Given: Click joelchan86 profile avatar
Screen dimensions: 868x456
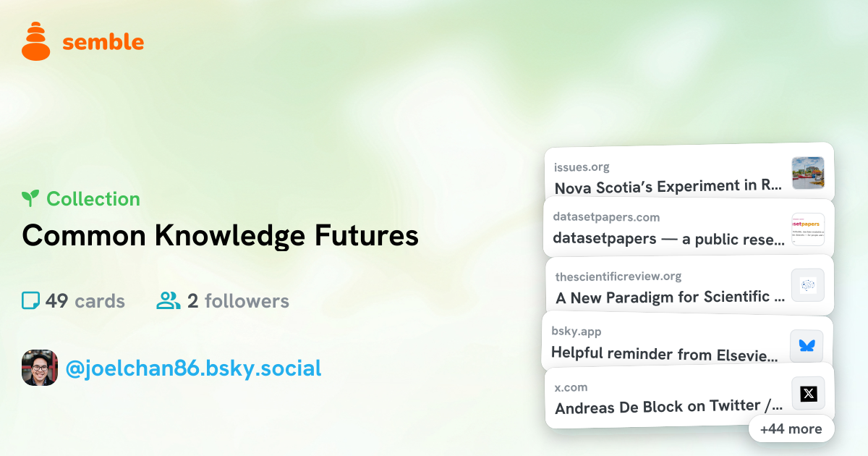Looking at the screenshot, I should 40,368.
